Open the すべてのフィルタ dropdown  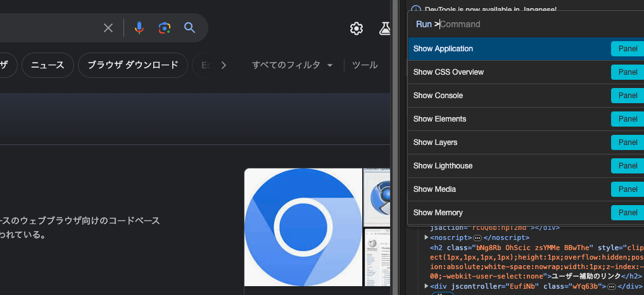tap(292, 65)
